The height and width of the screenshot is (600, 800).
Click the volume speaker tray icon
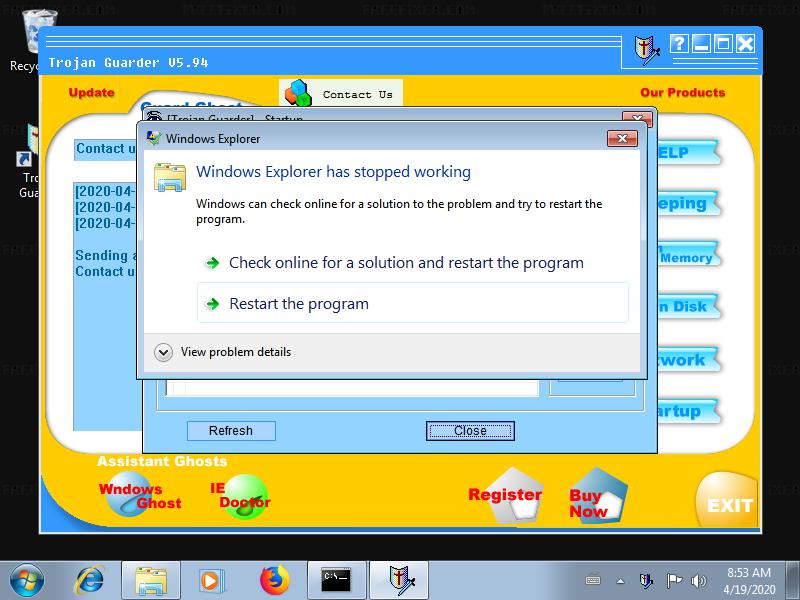point(698,581)
